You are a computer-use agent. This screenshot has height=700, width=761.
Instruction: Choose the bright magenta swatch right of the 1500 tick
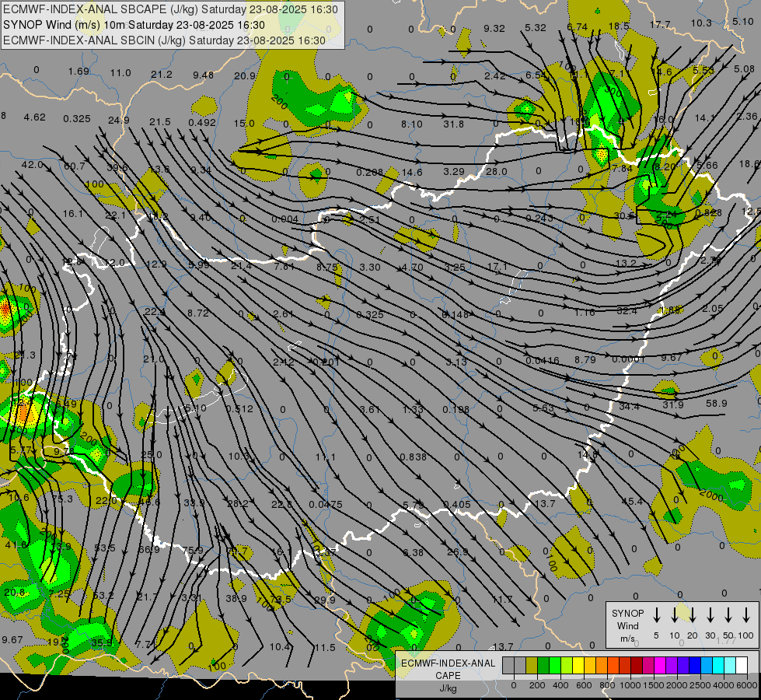(x=660, y=665)
